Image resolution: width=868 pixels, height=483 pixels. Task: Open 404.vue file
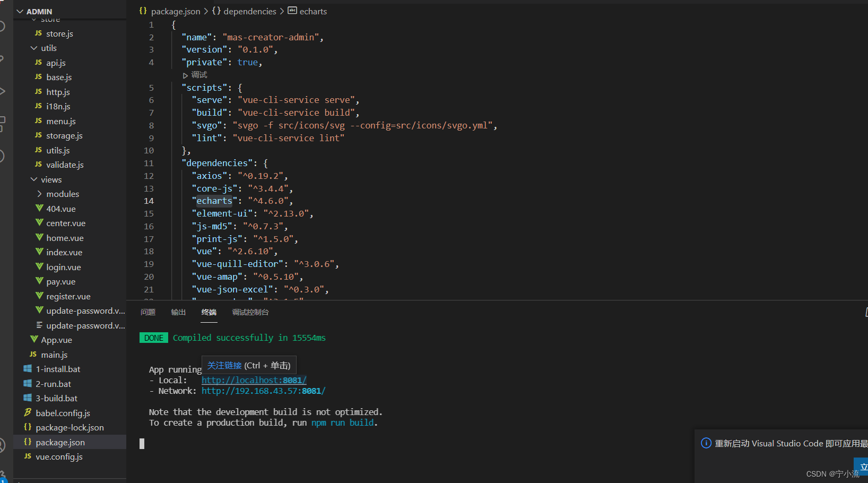coord(60,209)
